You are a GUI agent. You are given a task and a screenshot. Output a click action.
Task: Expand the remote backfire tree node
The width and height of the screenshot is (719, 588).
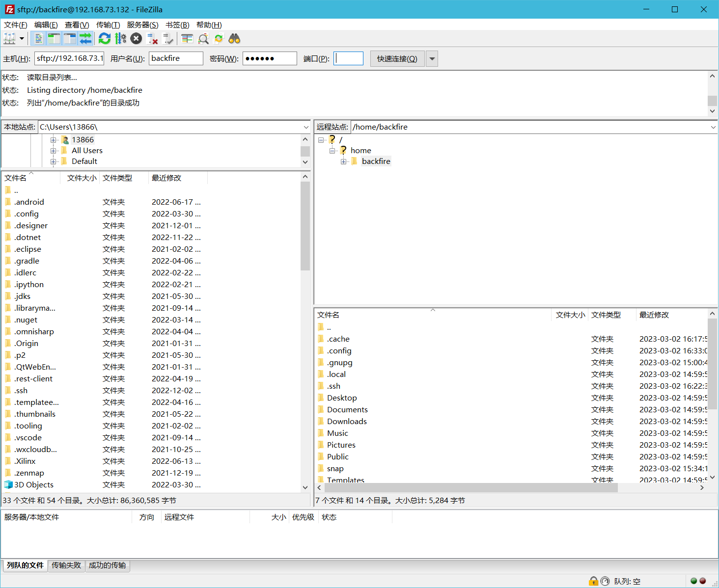click(x=343, y=161)
